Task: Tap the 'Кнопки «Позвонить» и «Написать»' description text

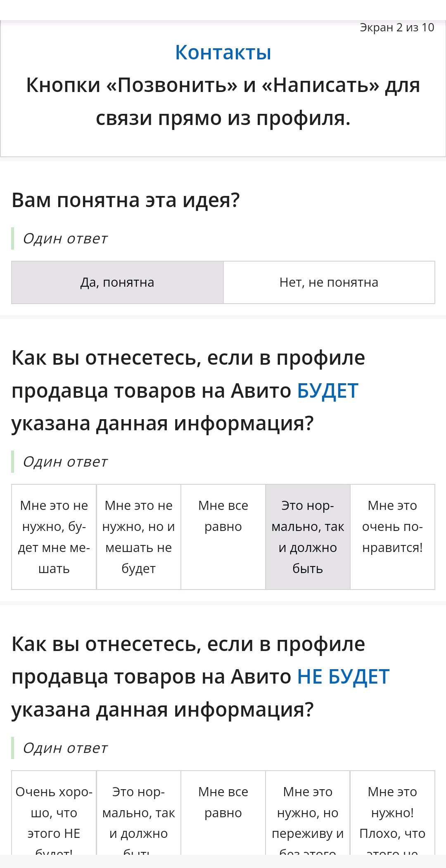Action: point(223,101)
